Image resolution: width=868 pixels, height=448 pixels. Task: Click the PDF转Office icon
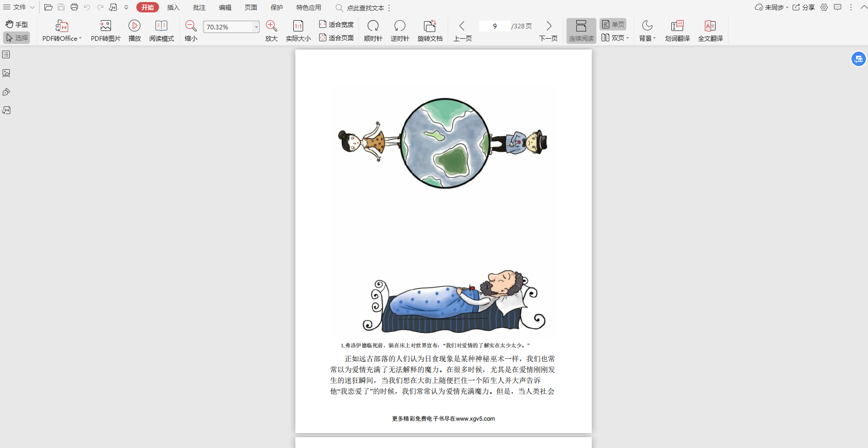61,26
